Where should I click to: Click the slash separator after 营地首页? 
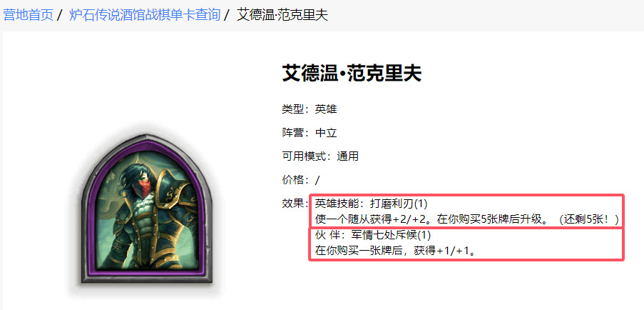click(x=60, y=15)
